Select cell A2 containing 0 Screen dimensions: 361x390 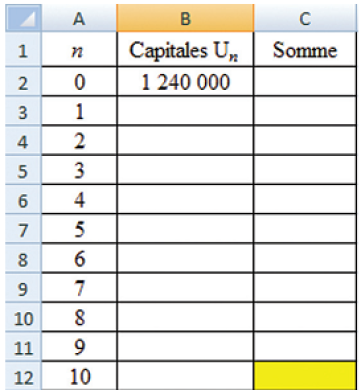click(x=79, y=82)
